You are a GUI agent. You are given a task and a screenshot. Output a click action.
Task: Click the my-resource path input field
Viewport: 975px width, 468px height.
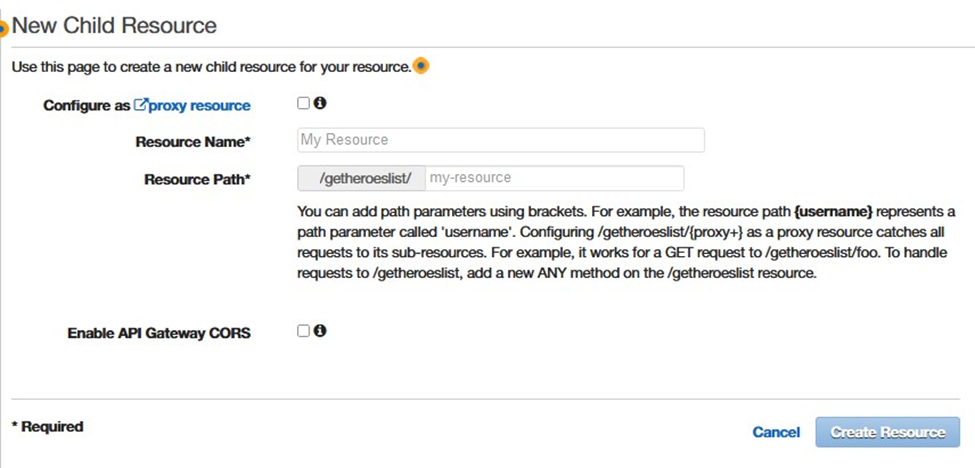point(555,178)
